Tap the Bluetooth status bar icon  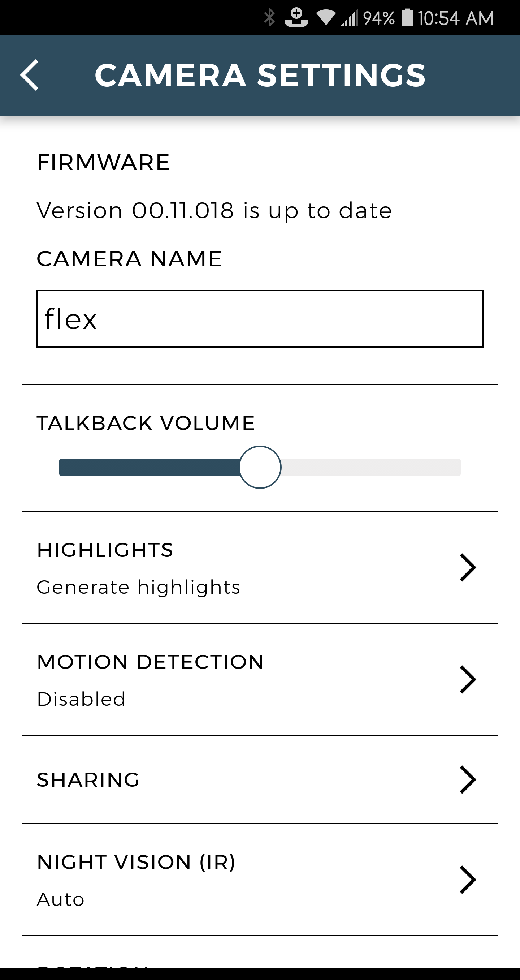(269, 17)
